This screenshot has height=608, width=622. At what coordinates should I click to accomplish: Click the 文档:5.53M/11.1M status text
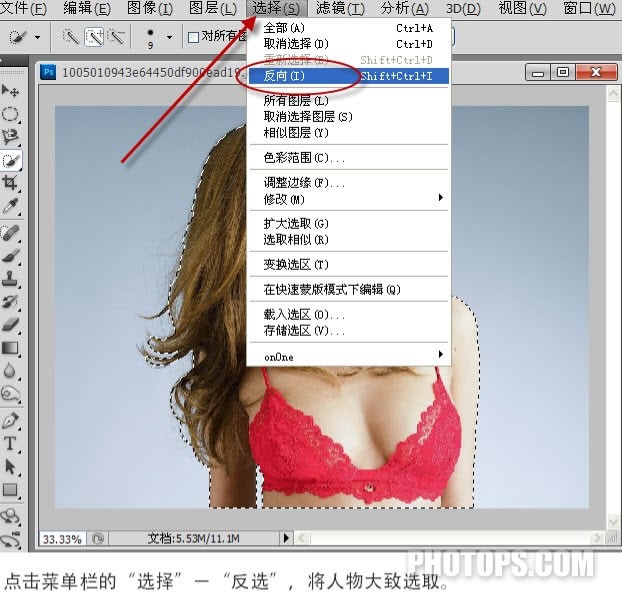click(194, 538)
